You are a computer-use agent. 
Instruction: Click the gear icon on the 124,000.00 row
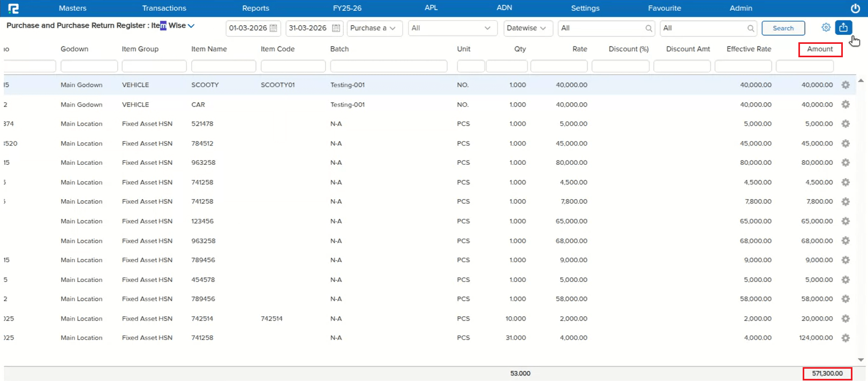pyautogui.click(x=846, y=338)
